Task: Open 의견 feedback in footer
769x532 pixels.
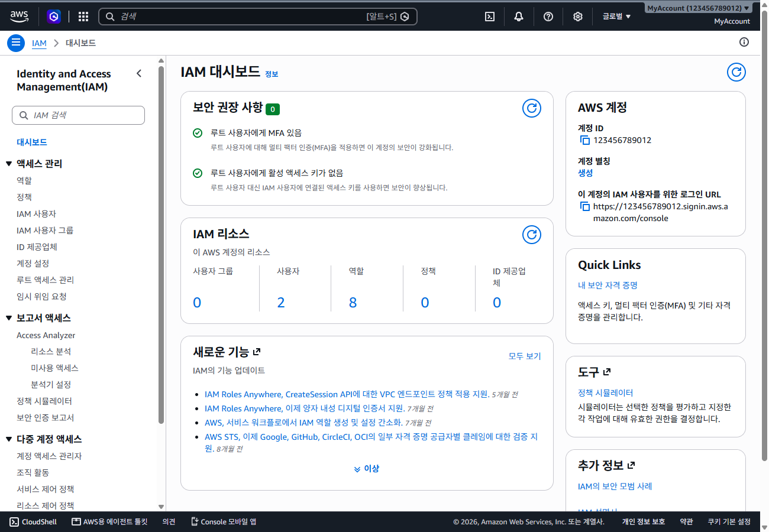Action: 169,522
